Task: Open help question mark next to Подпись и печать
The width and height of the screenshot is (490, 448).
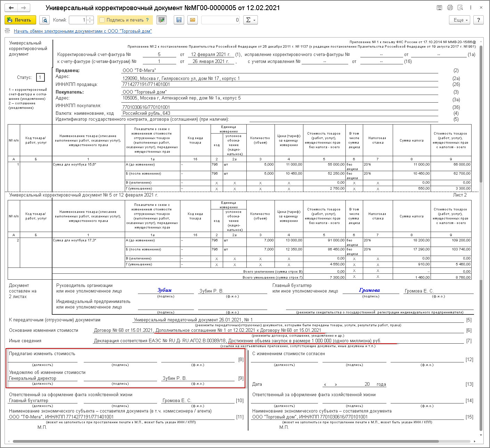Action: tap(147, 20)
